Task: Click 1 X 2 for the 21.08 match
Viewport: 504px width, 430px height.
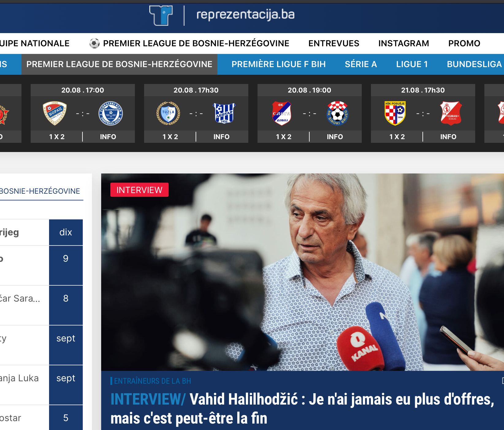Action: pos(397,137)
